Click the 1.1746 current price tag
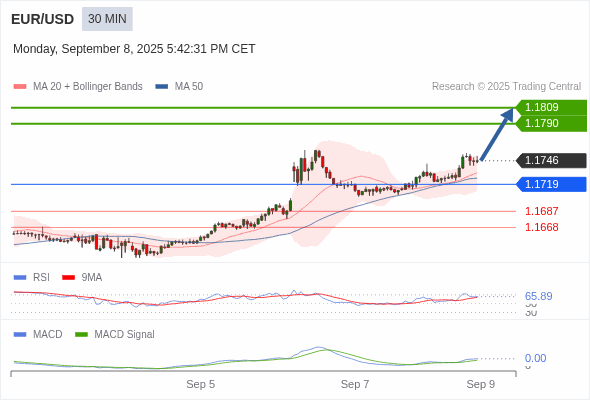590x400 pixels. point(551,160)
